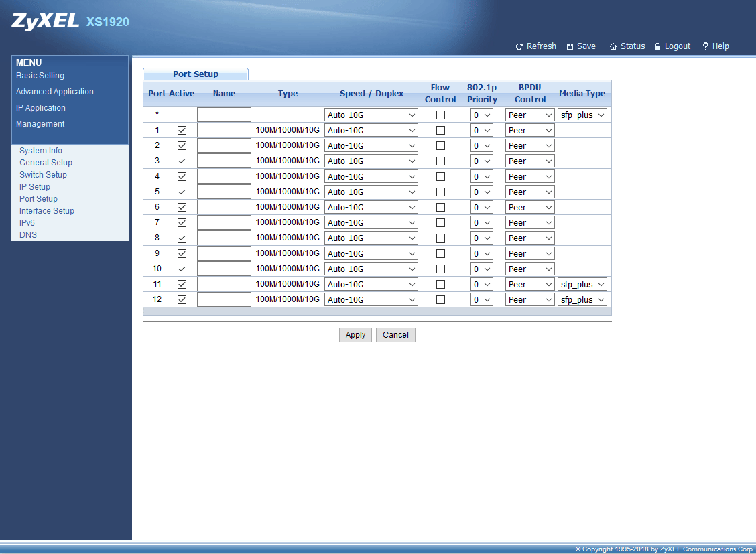Click the Status home icon
The height and width of the screenshot is (554, 756).
tap(613, 46)
